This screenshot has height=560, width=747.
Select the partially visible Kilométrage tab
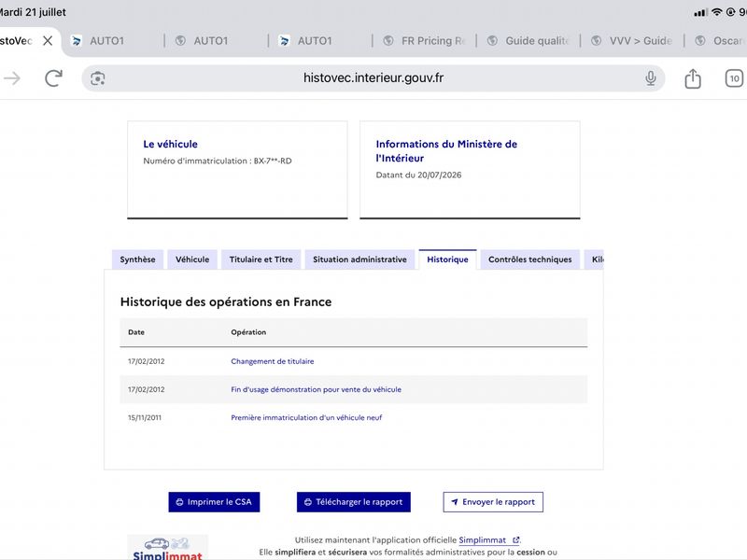coord(594,259)
